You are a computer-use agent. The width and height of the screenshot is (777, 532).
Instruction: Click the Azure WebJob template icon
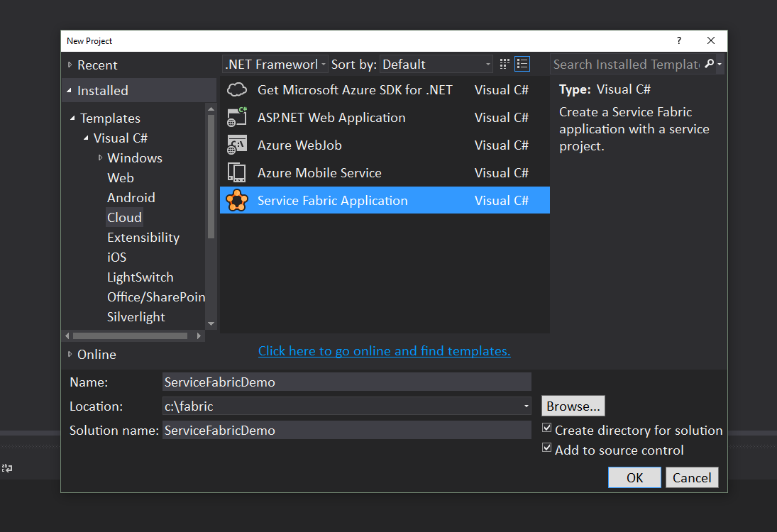point(237,145)
